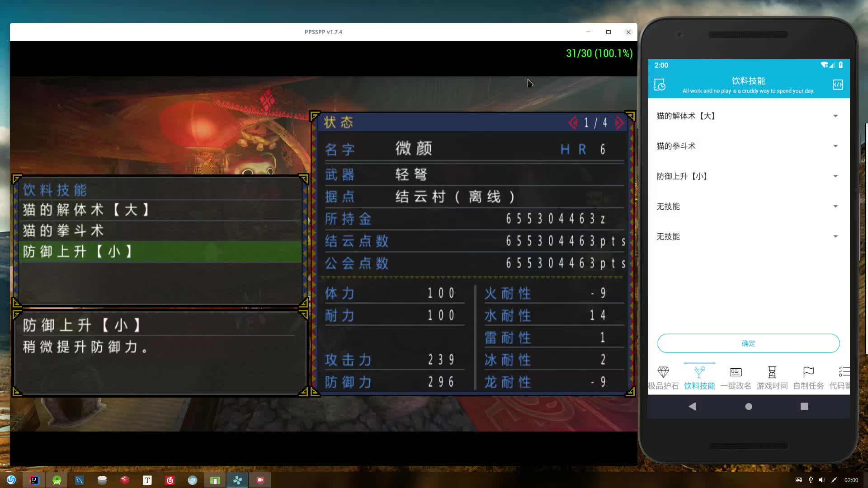Tap the Android recent apps button
Viewport: 868px width, 488px height.
804,407
